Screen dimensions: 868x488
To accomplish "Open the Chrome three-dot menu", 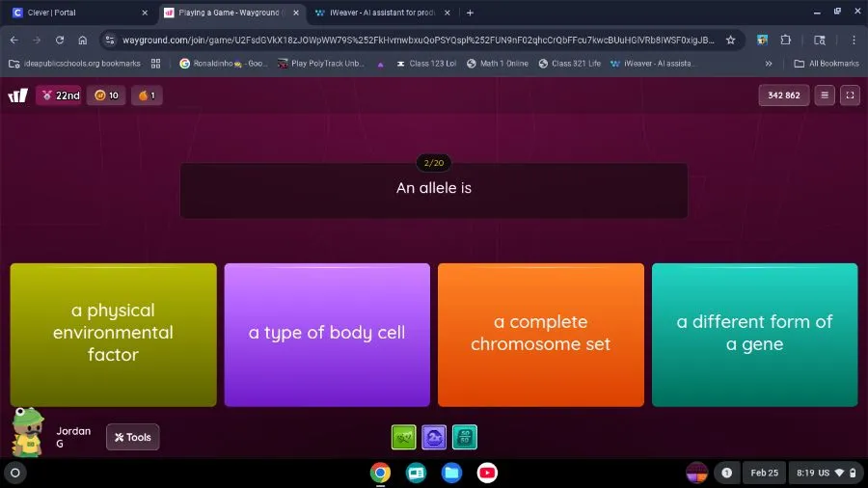I will pos(854,40).
